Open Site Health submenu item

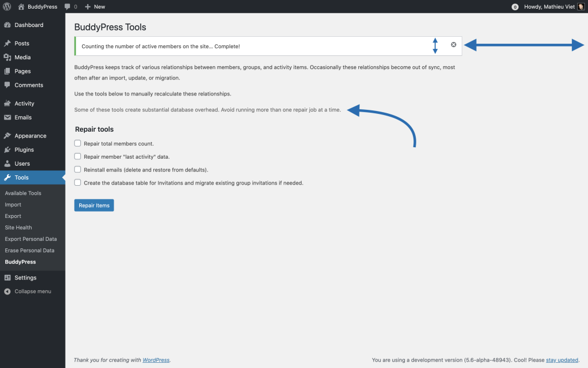pyautogui.click(x=18, y=228)
